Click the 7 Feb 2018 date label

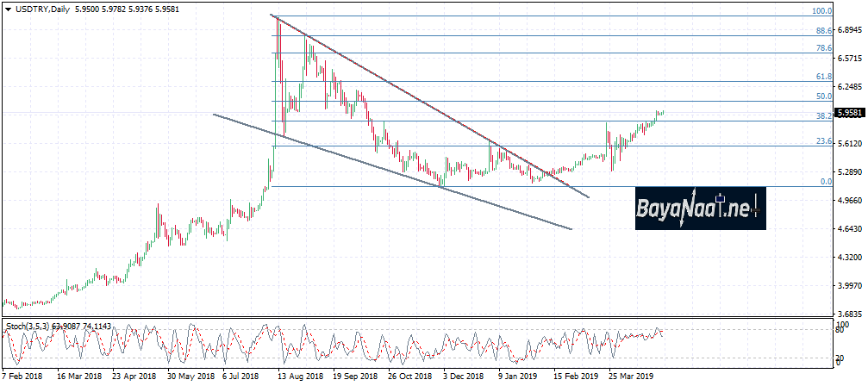pyautogui.click(x=23, y=377)
